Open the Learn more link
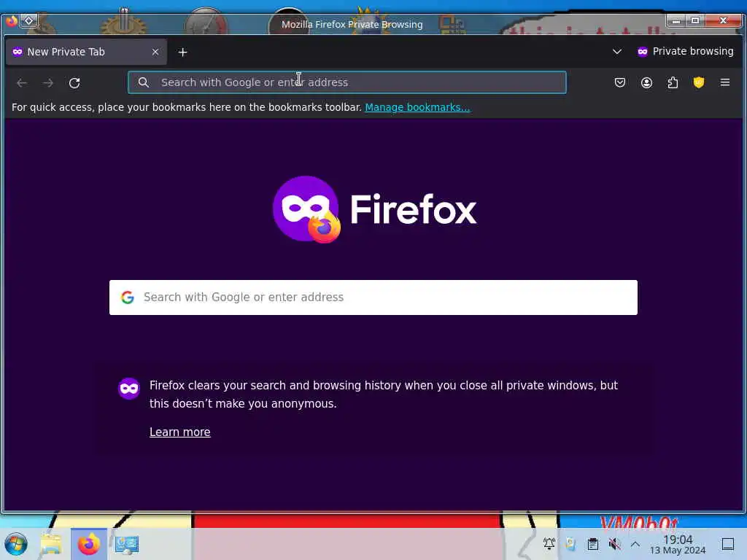 pos(180,432)
